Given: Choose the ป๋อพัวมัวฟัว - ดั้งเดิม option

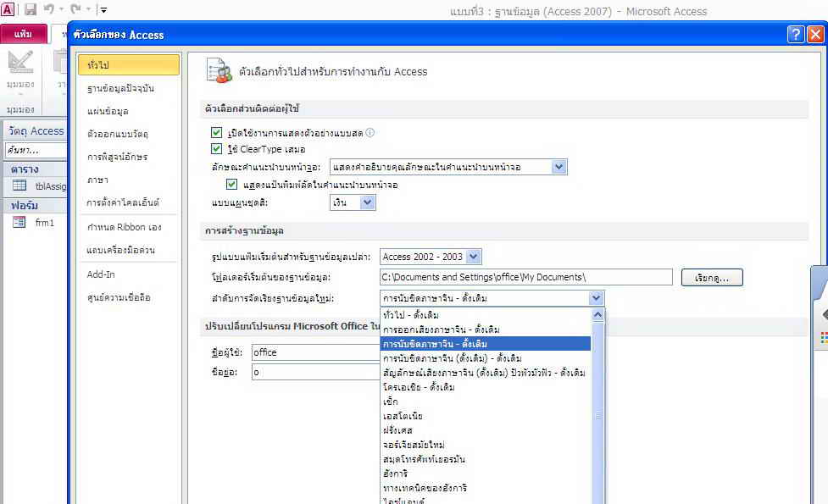Looking at the screenshot, I should coord(486,373).
